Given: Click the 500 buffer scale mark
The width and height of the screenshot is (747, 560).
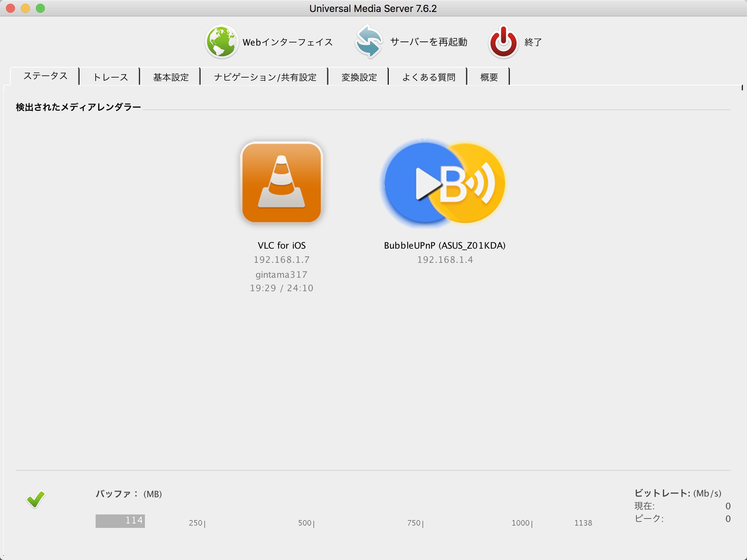Looking at the screenshot, I should (x=306, y=523).
